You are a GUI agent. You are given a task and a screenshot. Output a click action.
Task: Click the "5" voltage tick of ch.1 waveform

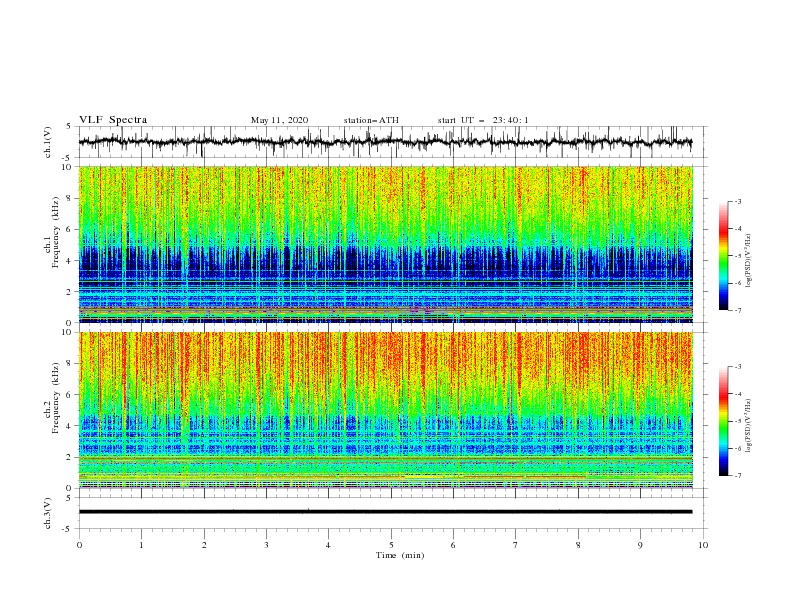click(x=69, y=127)
